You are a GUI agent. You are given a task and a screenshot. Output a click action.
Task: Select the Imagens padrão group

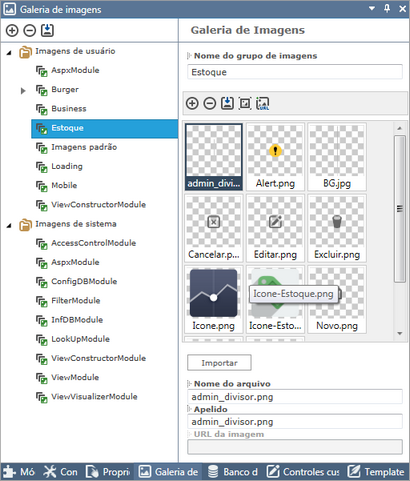click(x=84, y=147)
